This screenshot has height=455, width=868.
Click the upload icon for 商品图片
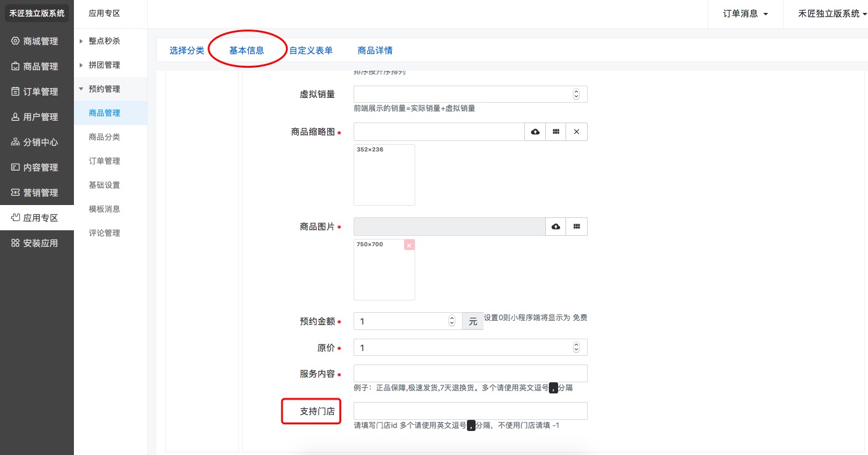pos(556,227)
